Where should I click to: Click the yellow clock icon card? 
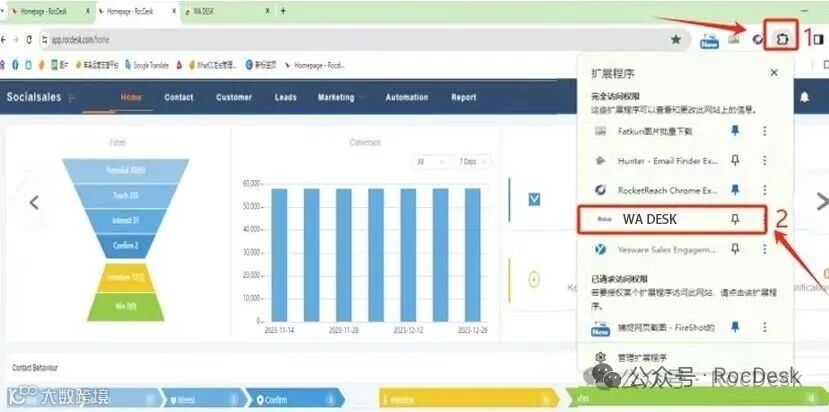coord(534,279)
